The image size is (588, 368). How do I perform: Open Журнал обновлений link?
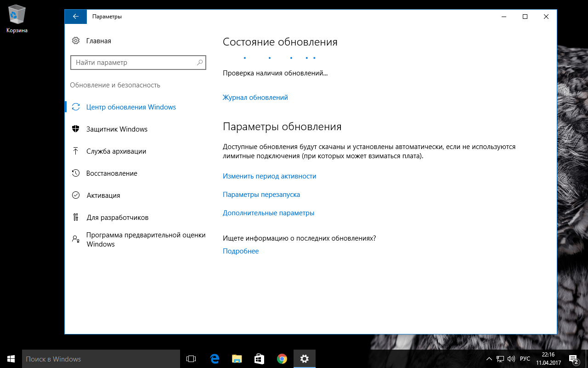255,98
